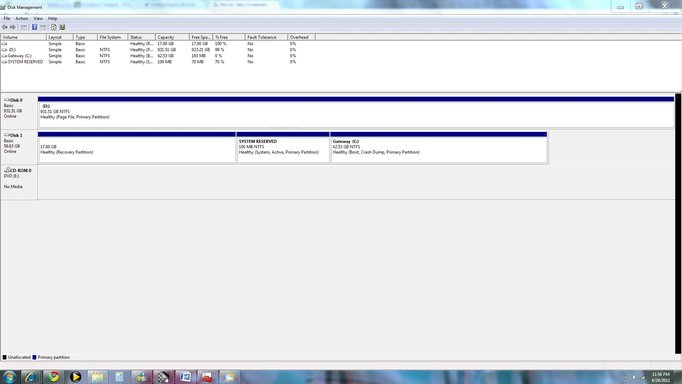The image size is (682, 384).
Task: Select the 931.51 GB capacity cell
Action: pyautogui.click(x=167, y=50)
